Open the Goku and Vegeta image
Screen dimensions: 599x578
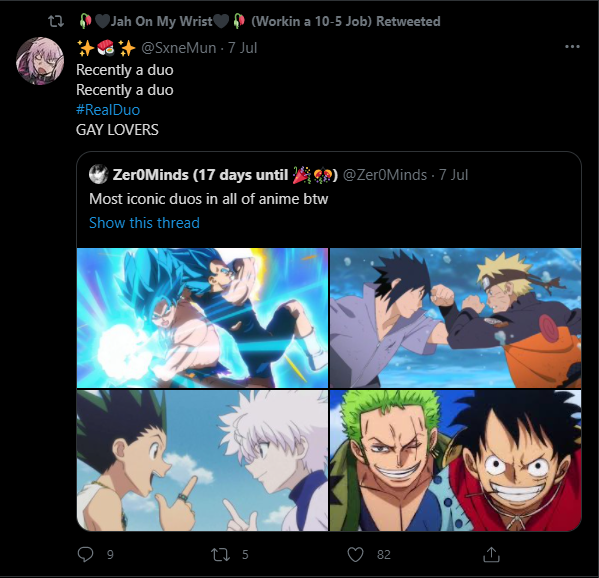coord(202,318)
